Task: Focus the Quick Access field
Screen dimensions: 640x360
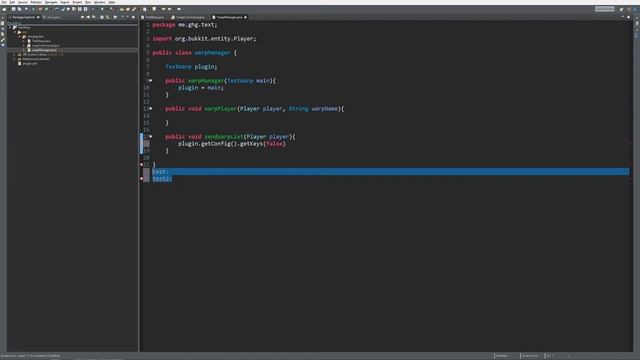Action: pos(604,9)
